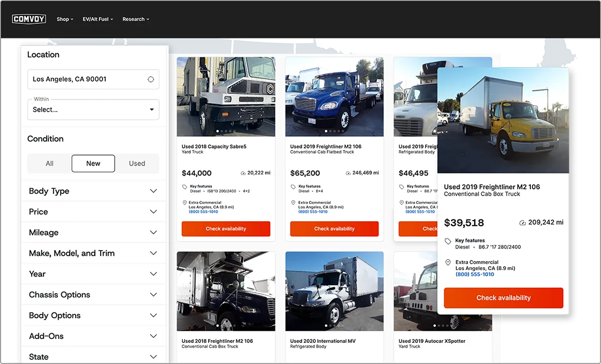Open the Shop menu

[65, 19]
